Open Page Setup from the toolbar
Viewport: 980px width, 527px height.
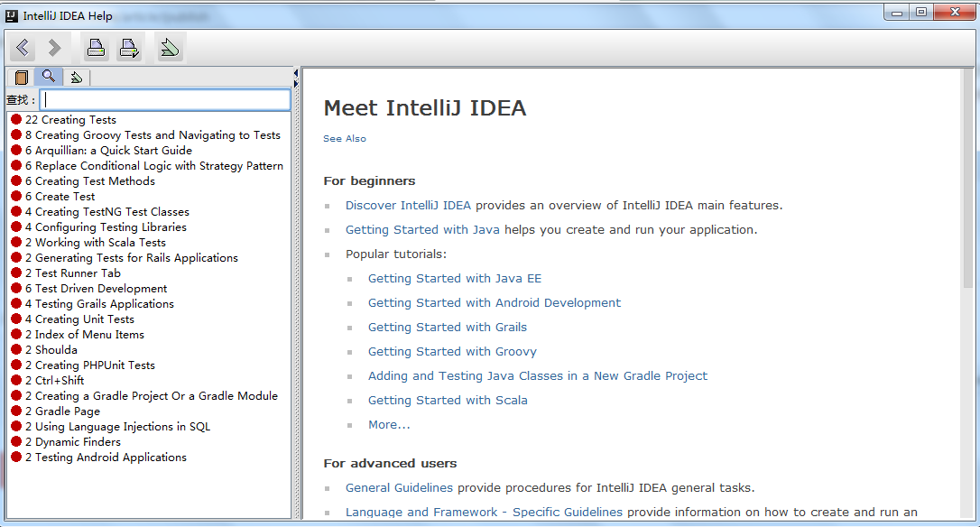point(129,48)
